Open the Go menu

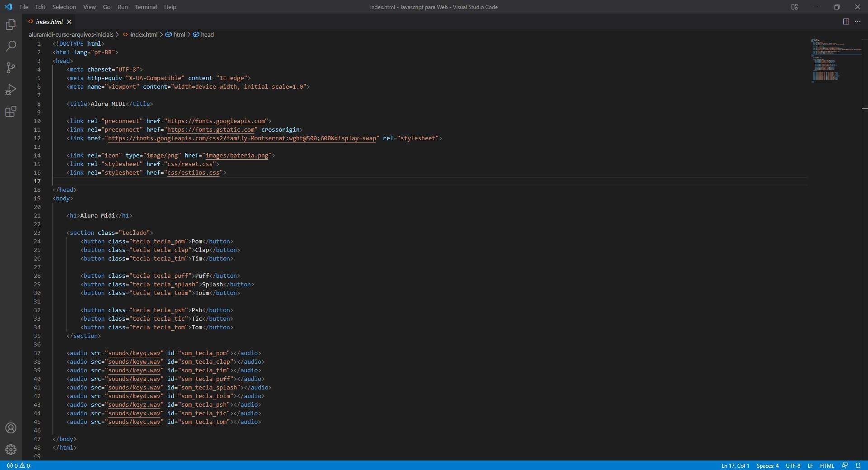tap(107, 7)
